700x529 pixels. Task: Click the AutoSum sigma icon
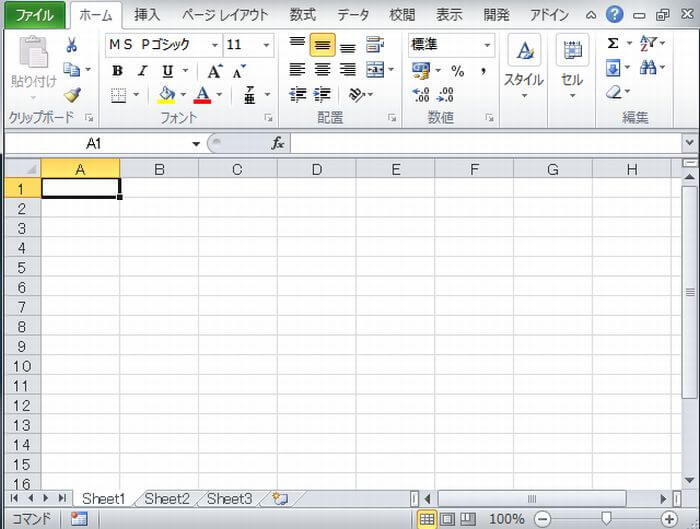click(x=613, y=43)
